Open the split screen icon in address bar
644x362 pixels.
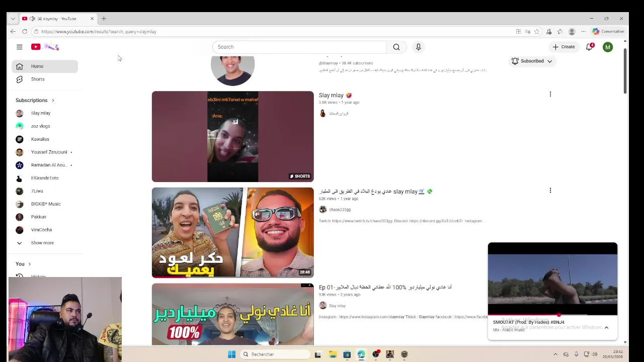coord(519,31)
